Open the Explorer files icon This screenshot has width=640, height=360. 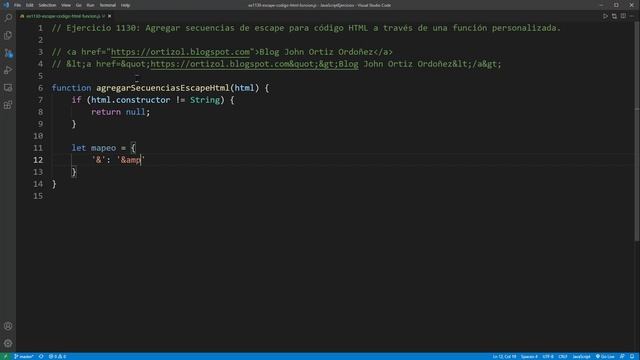8,36
